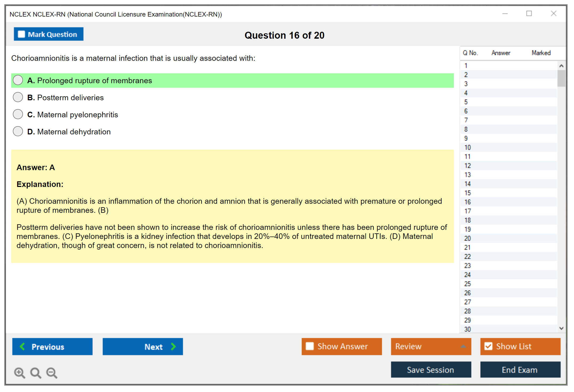Check the Show Answer checkbox
The width and height of the screenshot is (574, 392).
pyautogui.click(x=310, y=346)
